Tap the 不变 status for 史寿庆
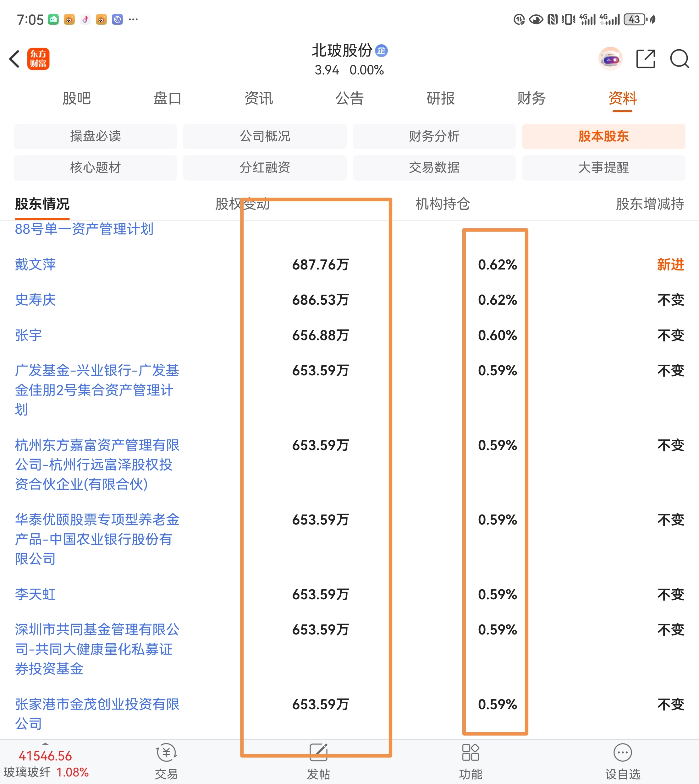 (671, 300)
